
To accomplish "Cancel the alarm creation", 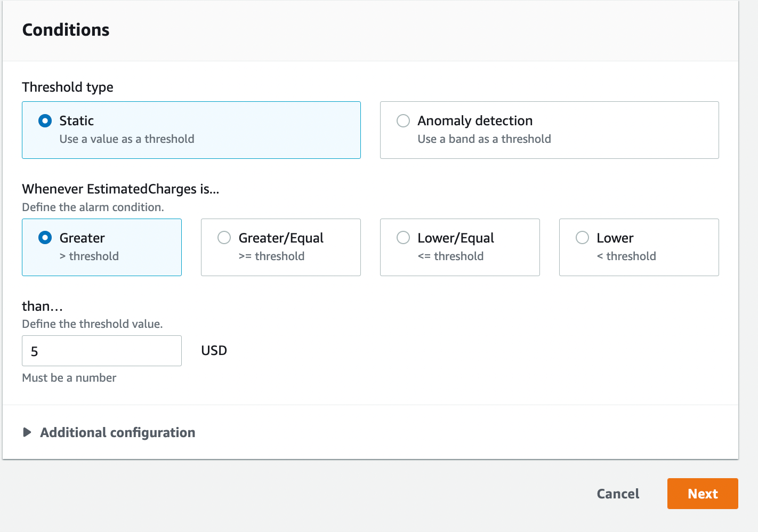I will [618, 494].
